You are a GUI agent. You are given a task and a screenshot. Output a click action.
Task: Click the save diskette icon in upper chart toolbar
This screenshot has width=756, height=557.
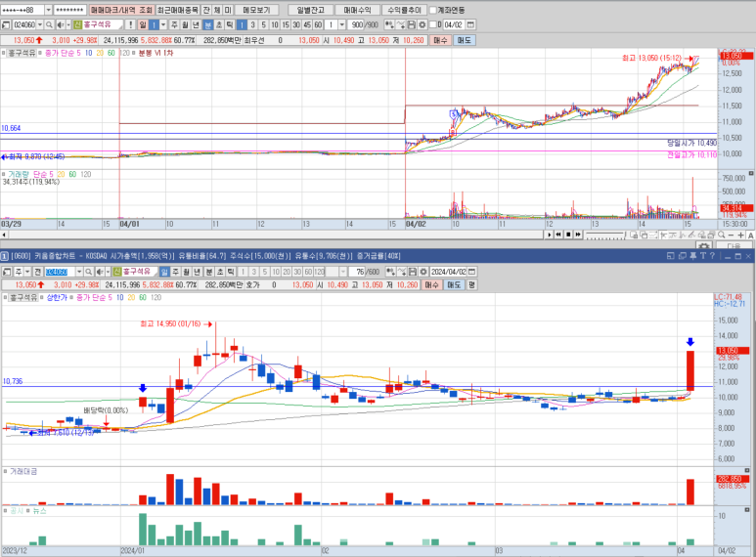pos(412,24)
